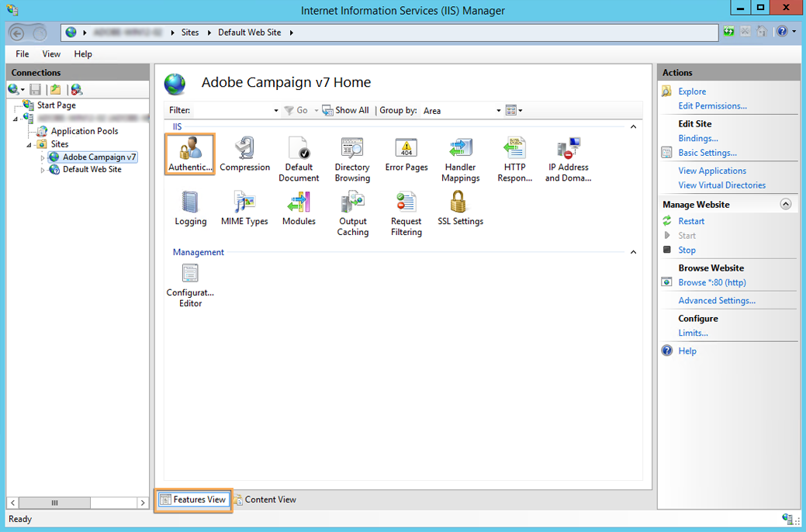The height and width of the screenshot is (532, 806).
Task: Switch to Content View tab
Action: 265,499
